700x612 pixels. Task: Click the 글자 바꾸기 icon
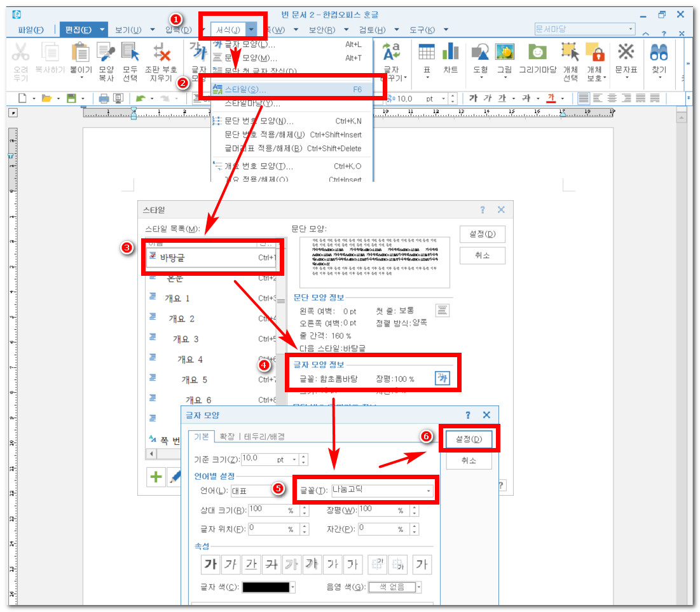tap(392, 53)
